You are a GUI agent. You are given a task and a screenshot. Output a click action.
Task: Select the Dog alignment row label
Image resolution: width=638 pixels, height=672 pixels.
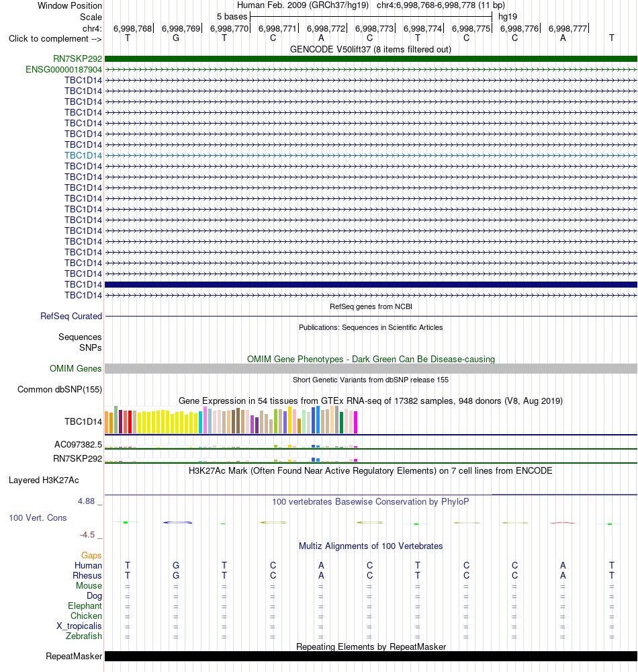(94, 595)
